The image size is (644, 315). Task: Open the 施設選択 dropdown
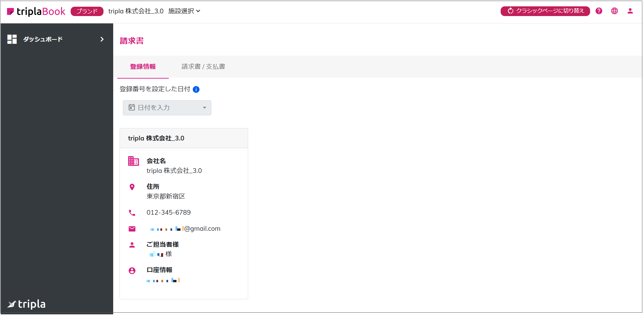coord(184,11)
